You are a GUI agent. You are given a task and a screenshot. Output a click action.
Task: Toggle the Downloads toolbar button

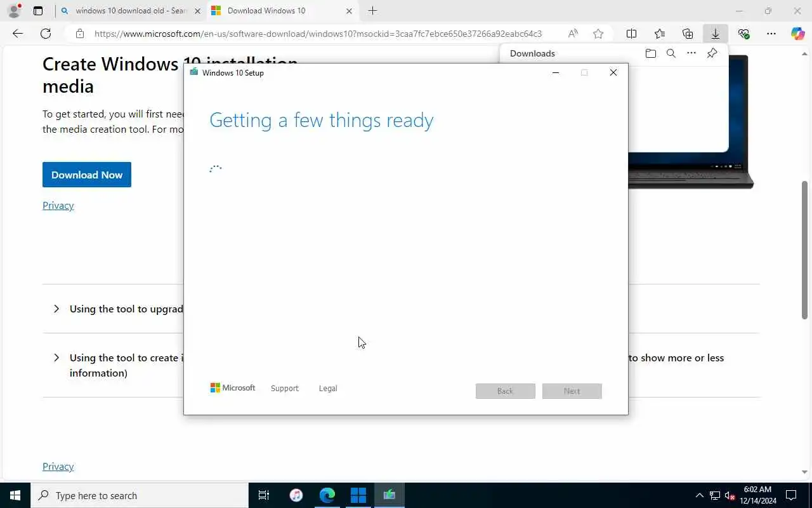(x=716, y=34)
